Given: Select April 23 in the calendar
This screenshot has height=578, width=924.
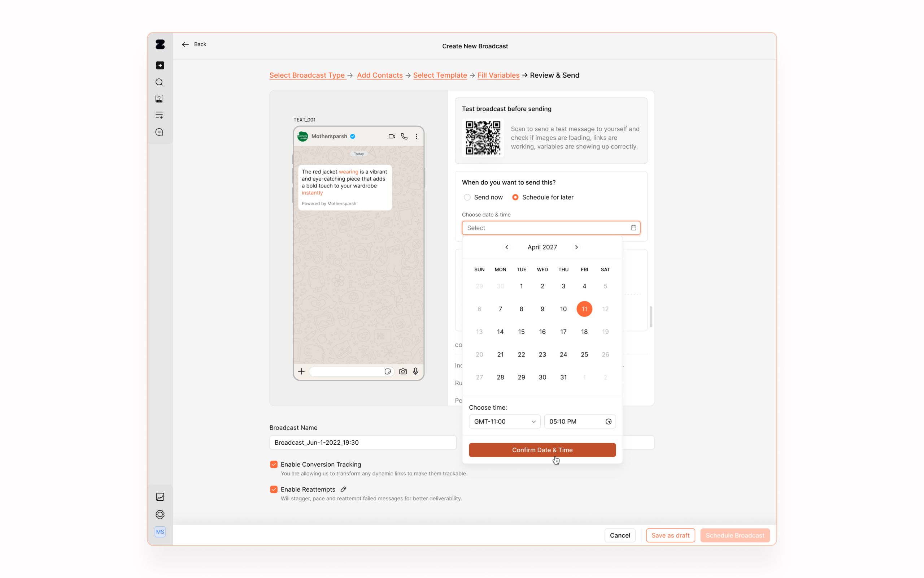Looking at the screenshot, I should [542, 354].
